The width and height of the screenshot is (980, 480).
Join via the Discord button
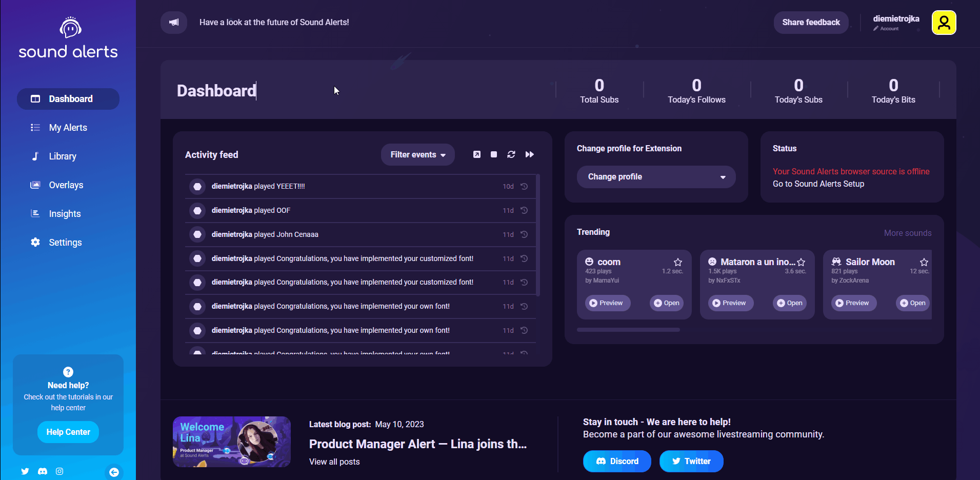(x=617, y=461)
